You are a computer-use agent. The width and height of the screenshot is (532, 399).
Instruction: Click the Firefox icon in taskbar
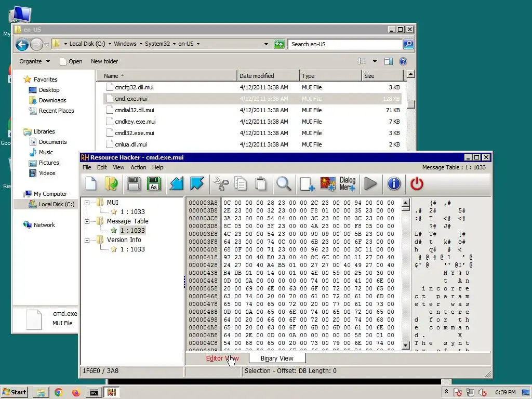(x=76, y=392)
